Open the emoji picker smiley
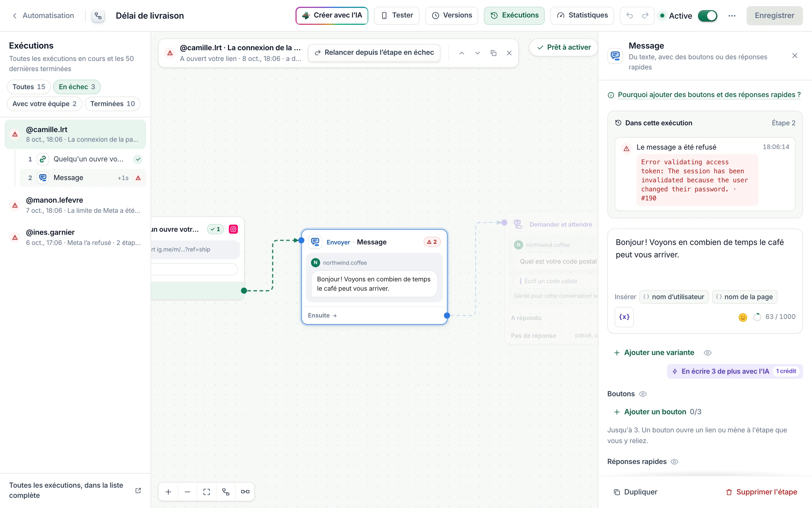812x508 pixels. [743, 317]
